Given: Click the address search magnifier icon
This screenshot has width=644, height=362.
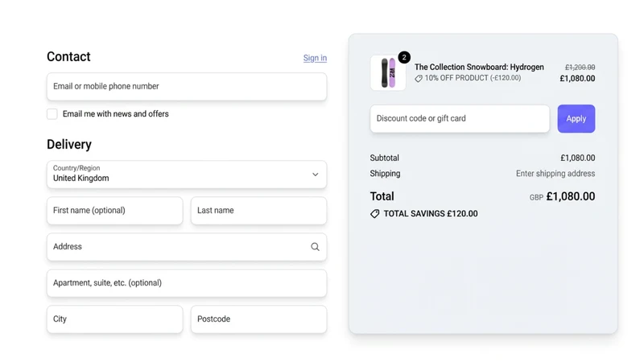Looking at the screenshot, I should click(315, 247).
